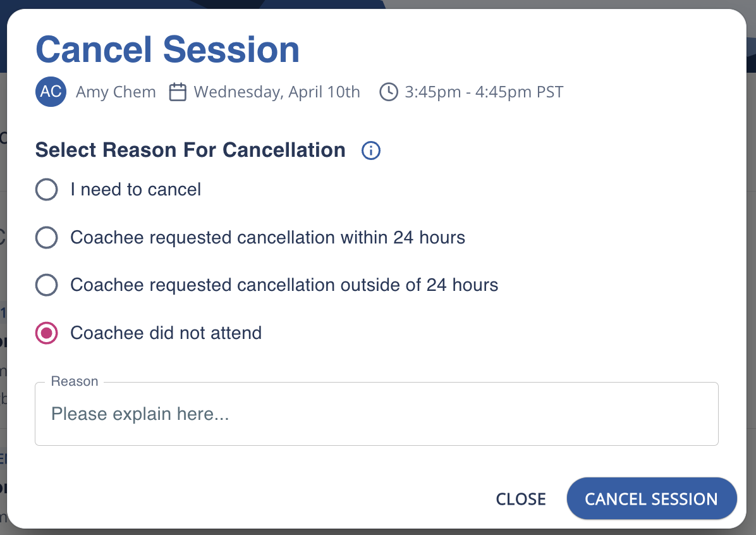Focus the Reason explanation text field
This screenshot has width=756, height=535.
[x=377, y=414]
